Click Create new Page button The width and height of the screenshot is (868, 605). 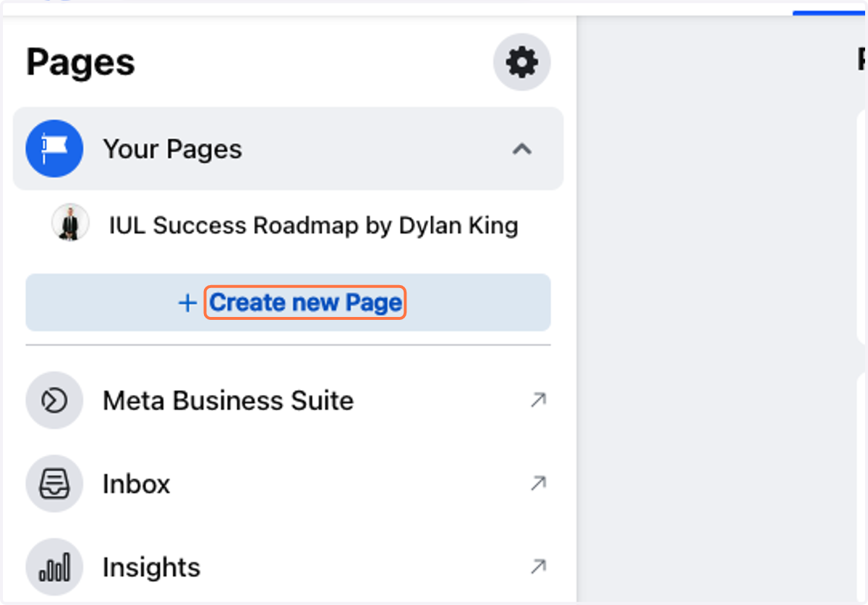pyautogui.click(x=288, y=302)
